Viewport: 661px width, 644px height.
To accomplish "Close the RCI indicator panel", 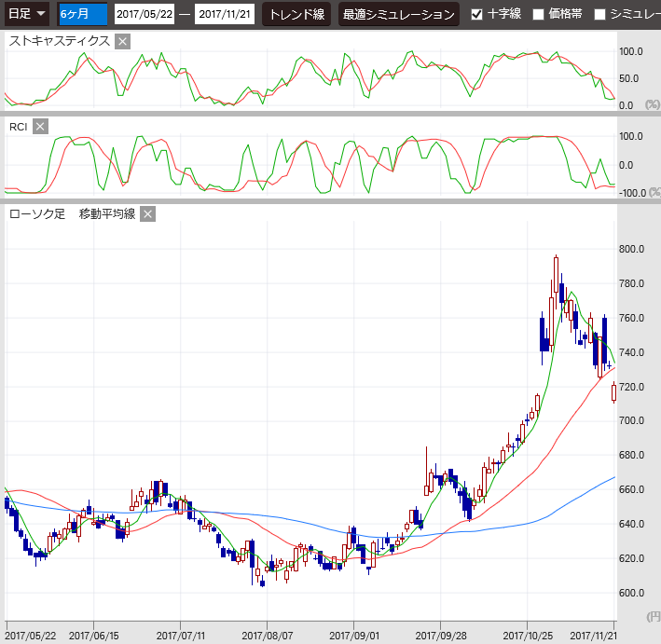I will click(40, 127).
